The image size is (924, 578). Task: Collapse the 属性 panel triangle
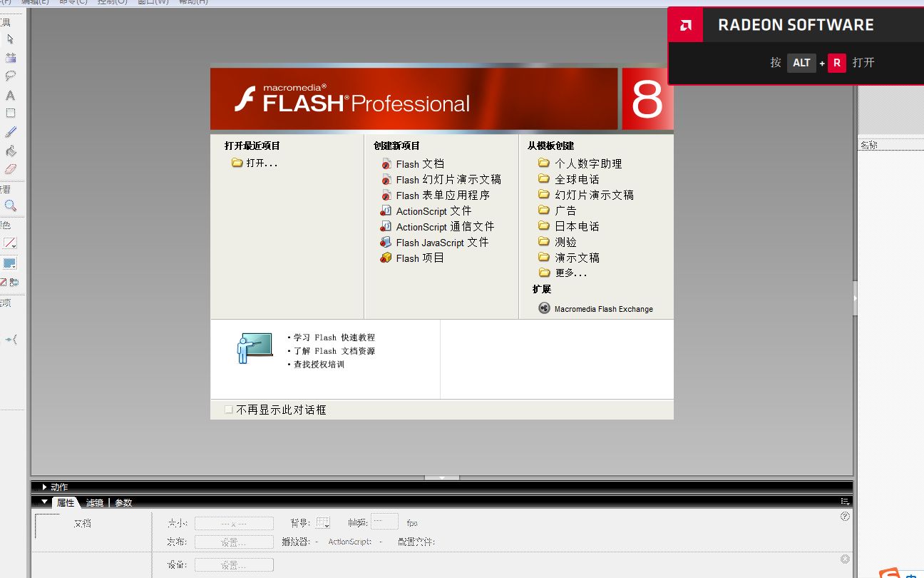click(x=45, y=502)
